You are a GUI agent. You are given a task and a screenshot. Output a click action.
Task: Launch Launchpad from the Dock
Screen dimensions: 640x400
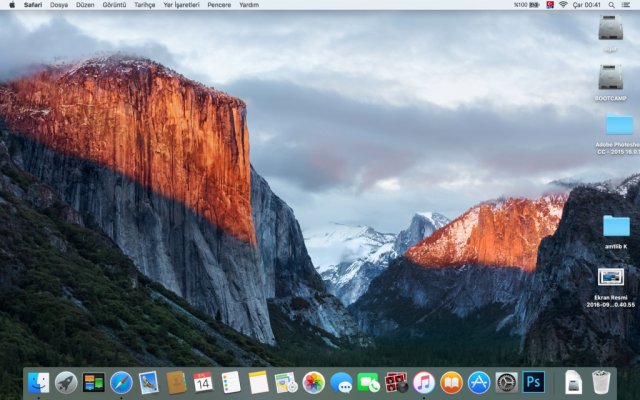coord(66,383)
